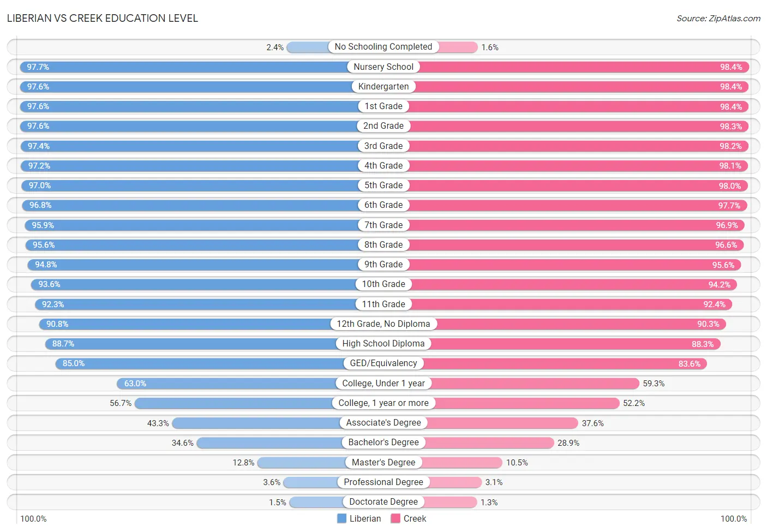This screenshot has height=532, width=767.
Task: Select the Kindergarten category label
Action: pyautogui.click(x=383, y=86)
